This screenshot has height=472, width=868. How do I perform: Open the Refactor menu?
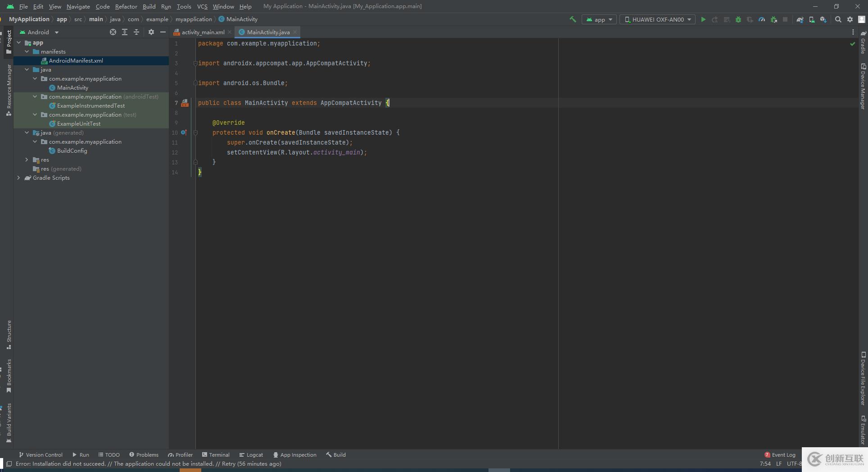126,6
